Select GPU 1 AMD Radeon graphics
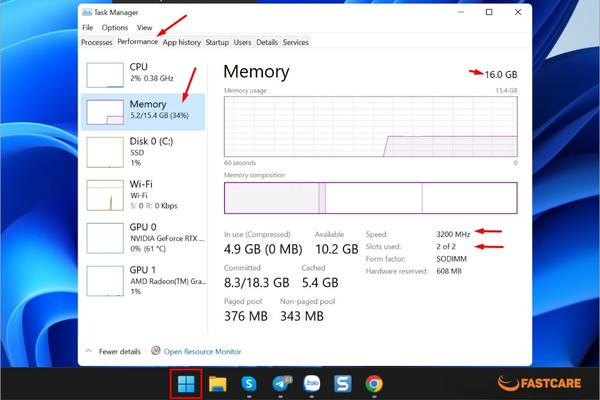 point(143,281)
